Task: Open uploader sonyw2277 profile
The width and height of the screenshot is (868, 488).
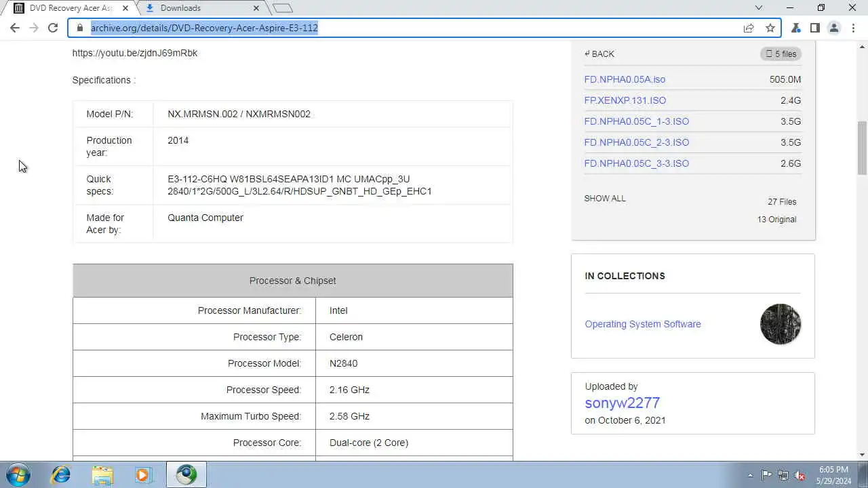Action: tap(623, 403)
